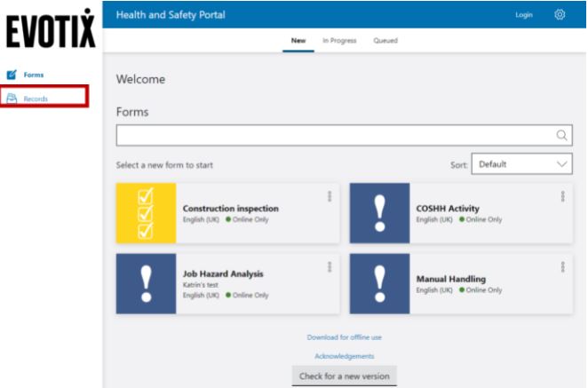This screenshot has height=388, width=588.
Task: Click the Forms sidebar icon
Action: coord(12,75)
